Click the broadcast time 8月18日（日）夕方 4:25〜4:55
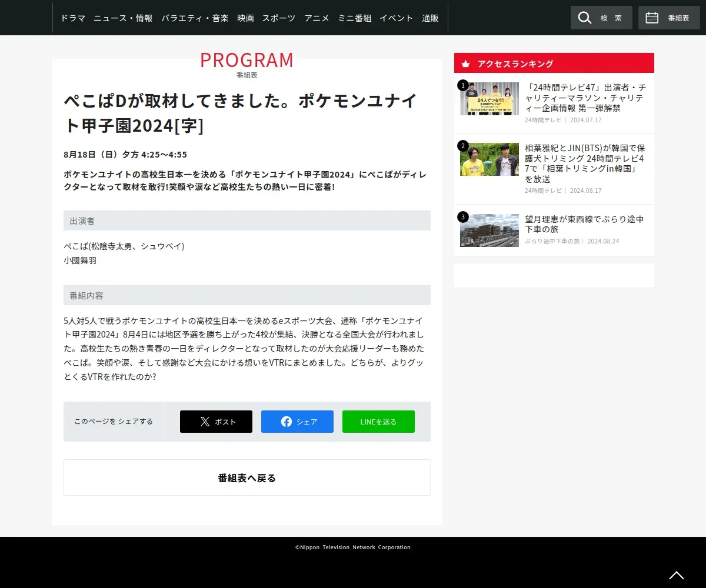The width and height of the screenshot is (706, 588). coord(125,155)
